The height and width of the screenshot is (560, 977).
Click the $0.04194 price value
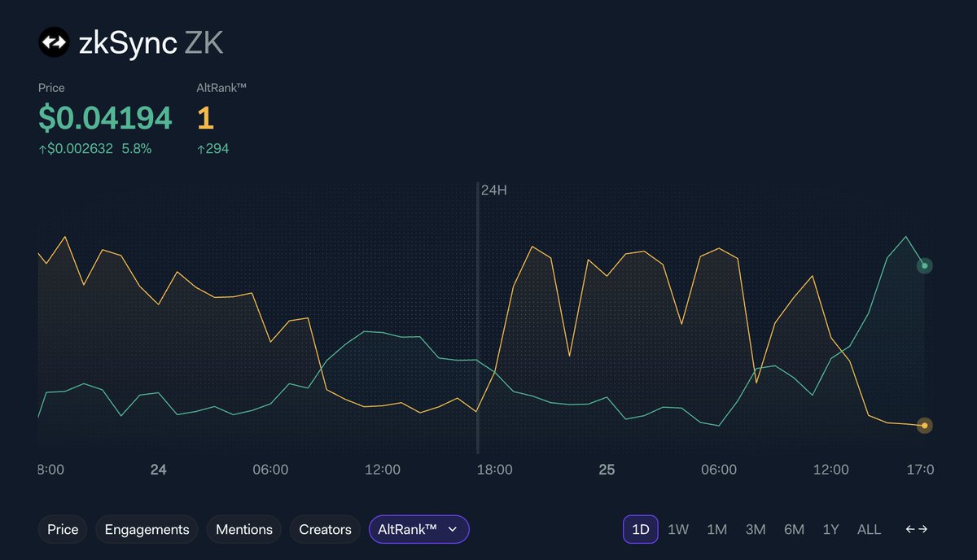(x=106, y=118)
